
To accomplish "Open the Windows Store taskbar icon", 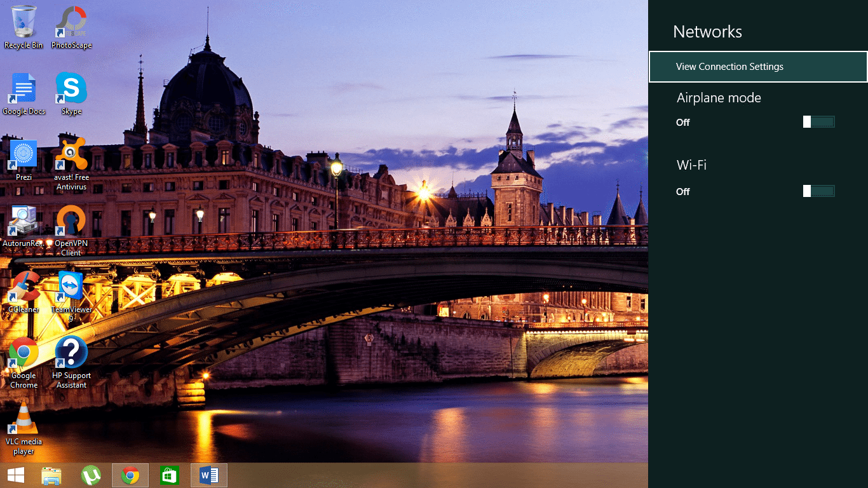I will point(170,475).
